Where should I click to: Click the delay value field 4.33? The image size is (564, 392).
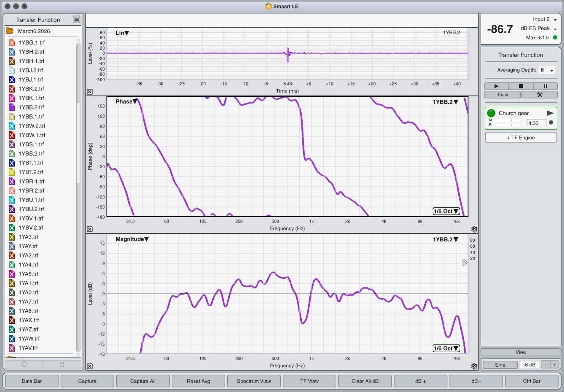pos(537,123)
